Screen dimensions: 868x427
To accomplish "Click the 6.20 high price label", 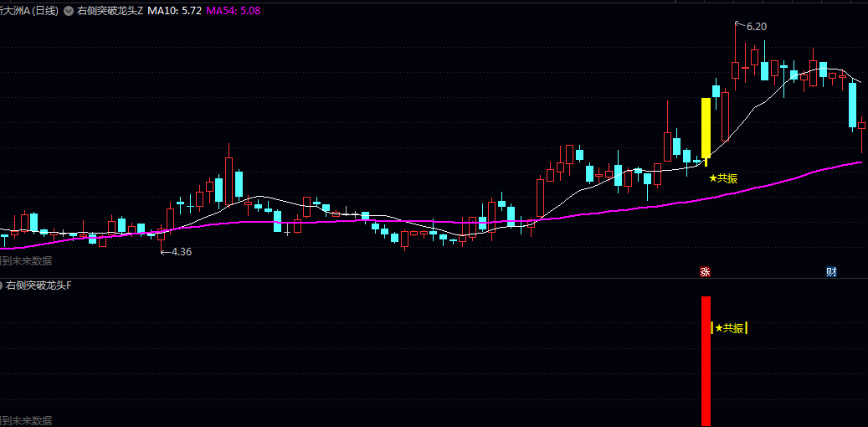I will coord(756,26).
